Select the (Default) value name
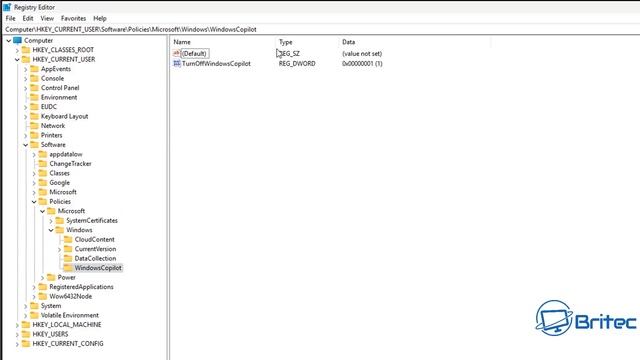The image size is (640, 360). tap(195, 53)
